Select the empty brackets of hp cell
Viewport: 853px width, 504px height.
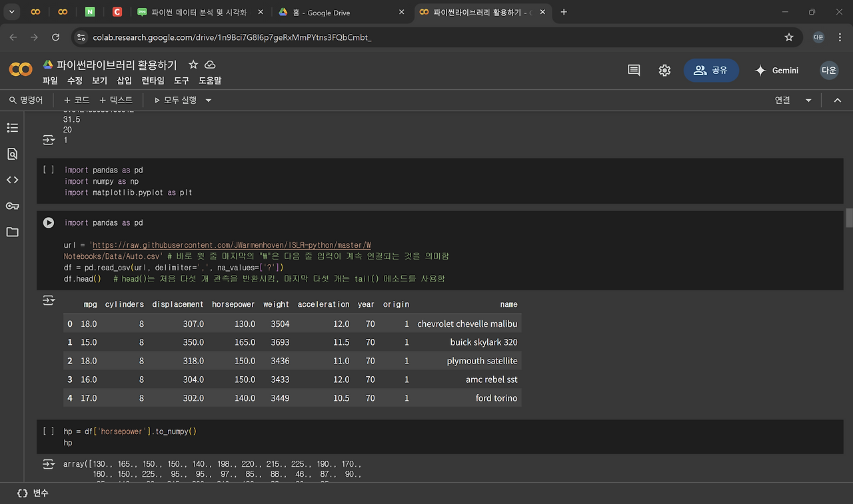(49, 431)
